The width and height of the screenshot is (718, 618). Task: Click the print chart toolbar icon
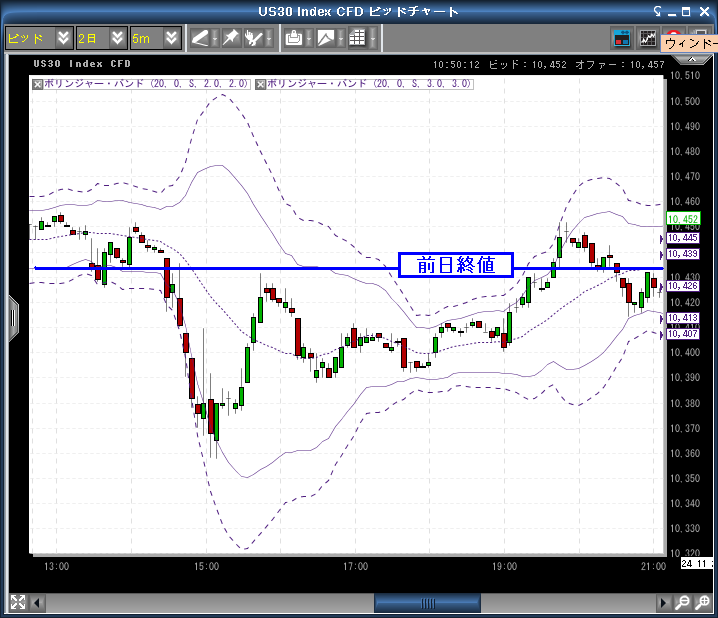coord(294,38)
